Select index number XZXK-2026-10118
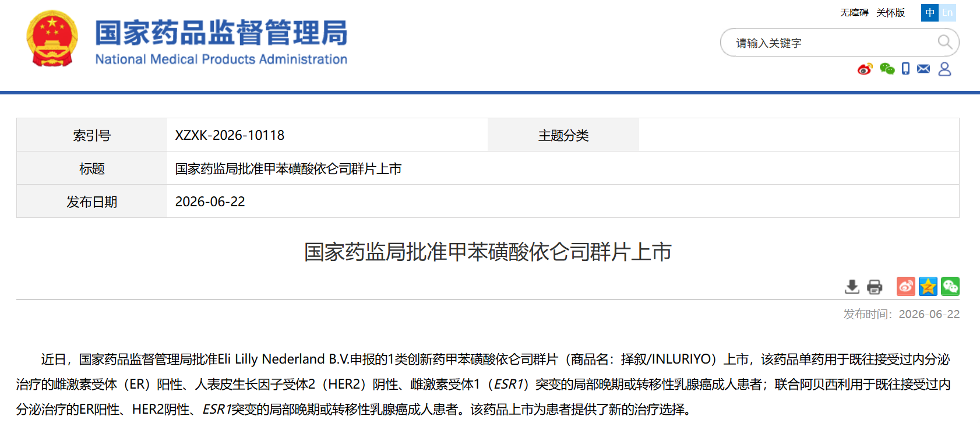This screenshot has height=423, width=980. (x=230, y=135)
